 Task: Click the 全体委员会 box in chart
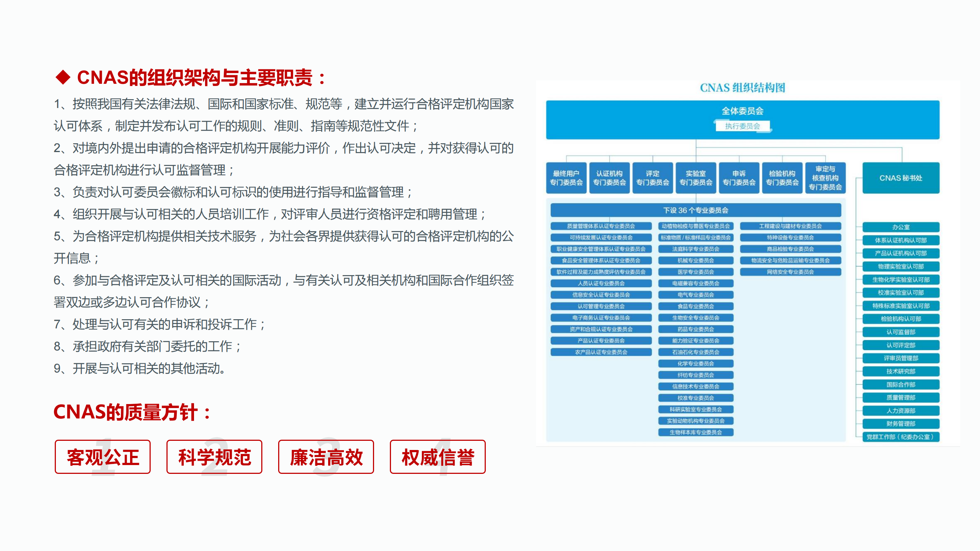click(742, 111)
